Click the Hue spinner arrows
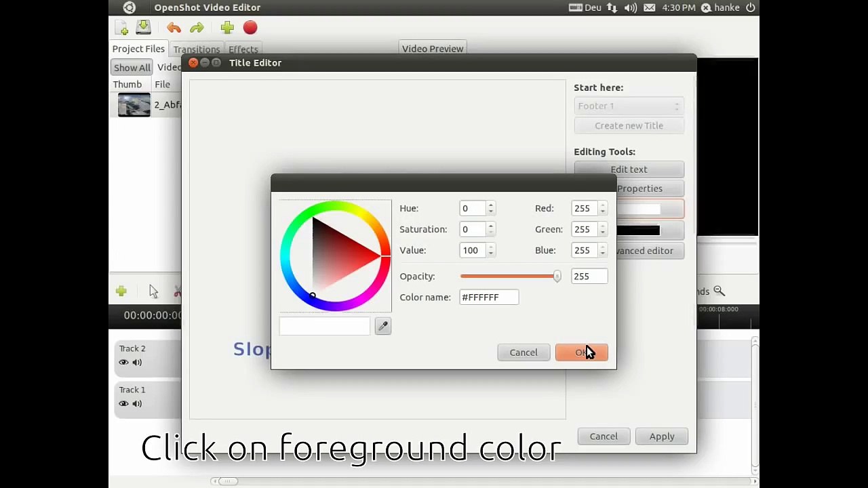 click(x=490, y=209)
